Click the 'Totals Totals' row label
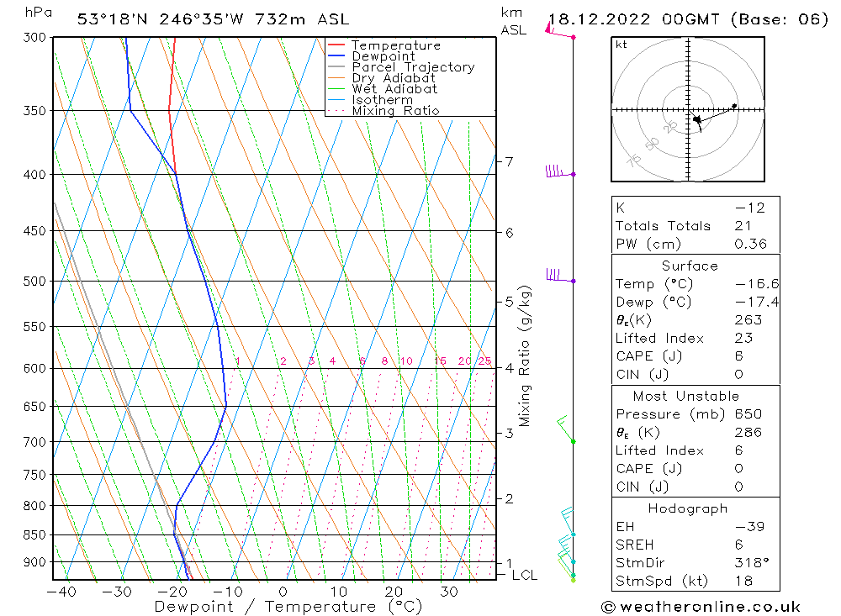 click(663, 226)
